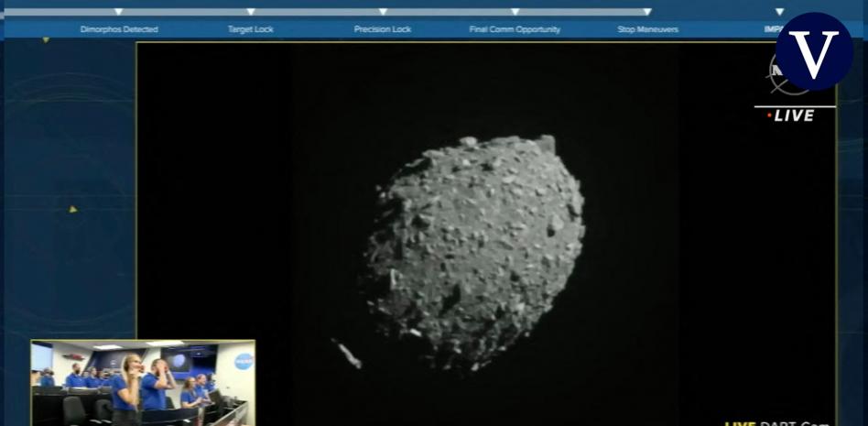Click the LIVE DART caption at bottom right

776,422
